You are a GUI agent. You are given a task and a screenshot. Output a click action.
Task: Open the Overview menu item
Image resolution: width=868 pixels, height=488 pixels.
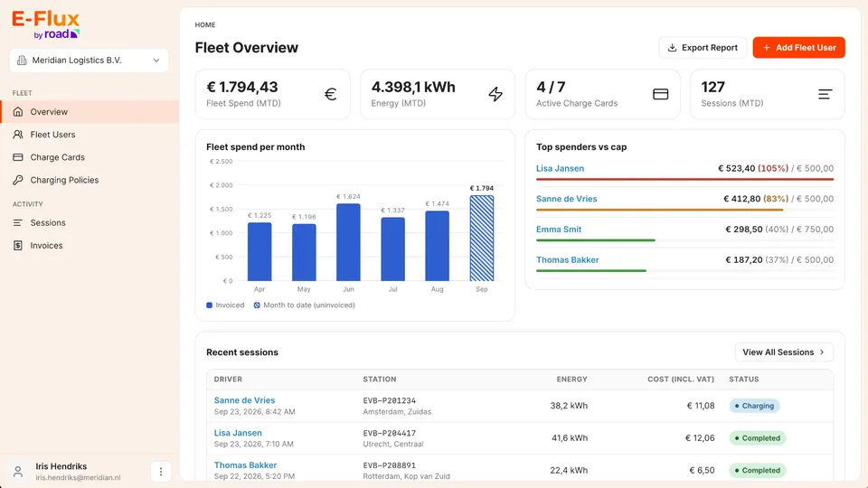pyautogui.click(x=90, y=112)
